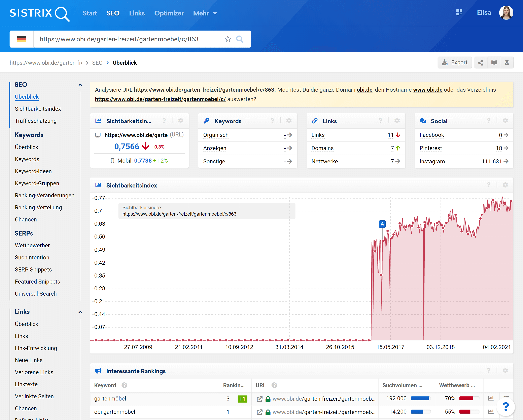Click event pin A on the chart
This screenshot has width=523, height=420.
382,224
